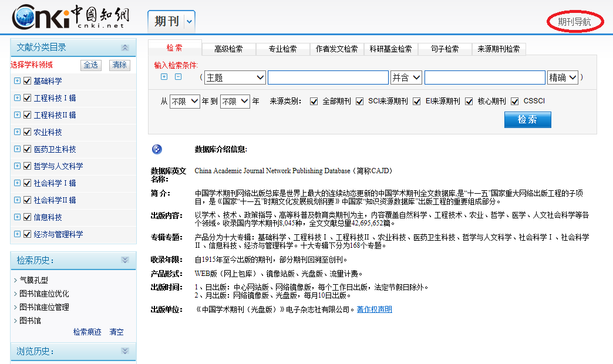Click the plus icon to add search condition
Image resolution: width=613 pixels, height=364 pixels.
pyautogui.click(x=164, y=76)
